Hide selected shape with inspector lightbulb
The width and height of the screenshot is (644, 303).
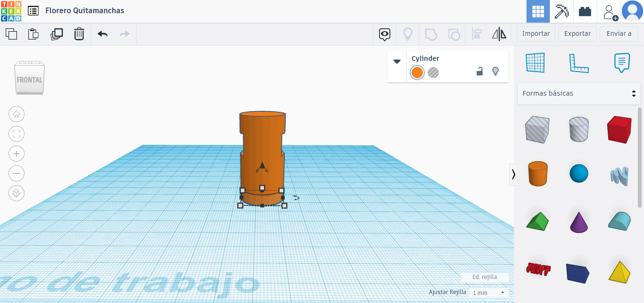point(495,72)
